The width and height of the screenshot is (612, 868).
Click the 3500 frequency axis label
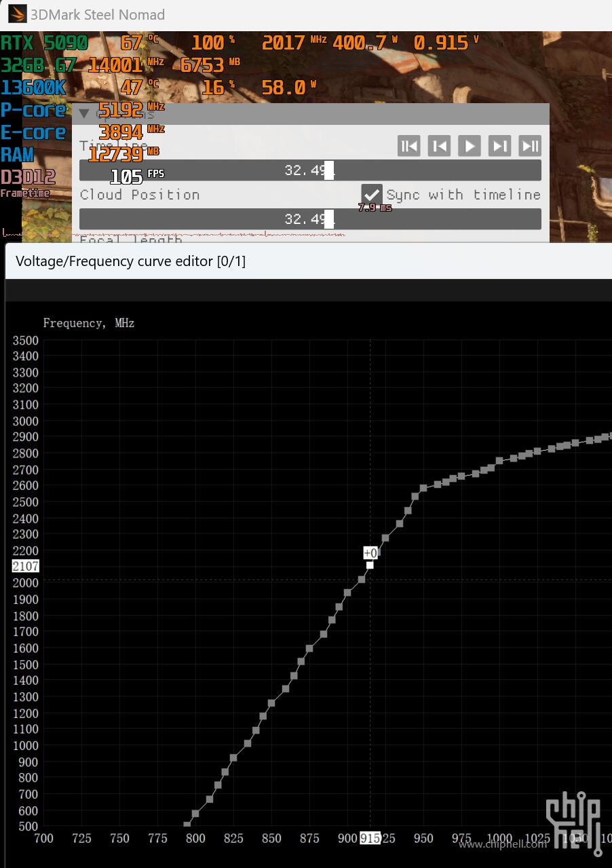tap(26, 340)
